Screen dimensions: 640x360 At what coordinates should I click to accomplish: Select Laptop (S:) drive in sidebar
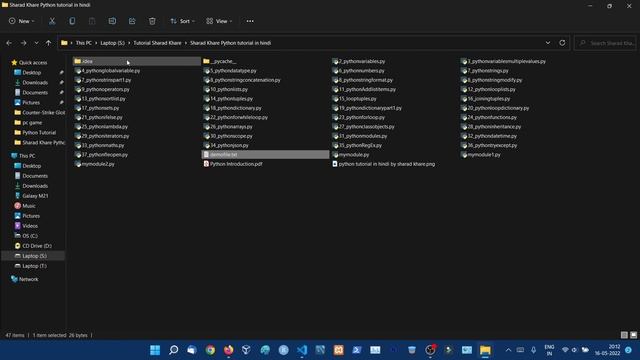click(34, 256)
